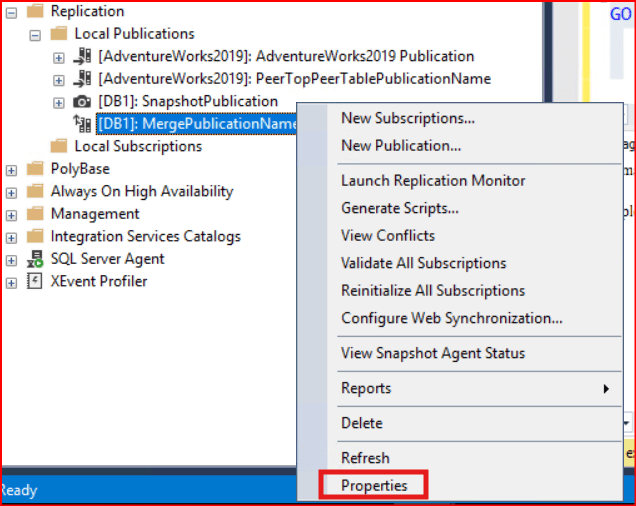This screenshot has width=636, height=506.
Task: Expand the Always On High Availability node
Action: (11, 192)
